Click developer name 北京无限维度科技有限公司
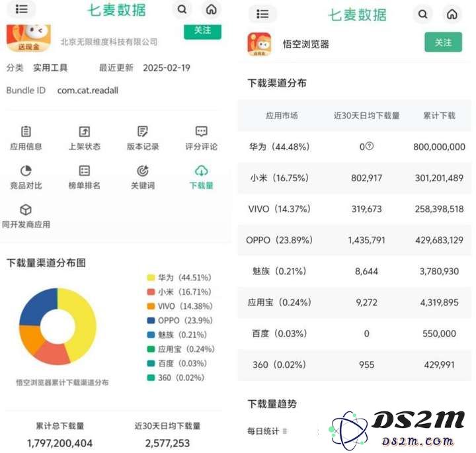This screenshot has width=476, height=453. (109, 42)
